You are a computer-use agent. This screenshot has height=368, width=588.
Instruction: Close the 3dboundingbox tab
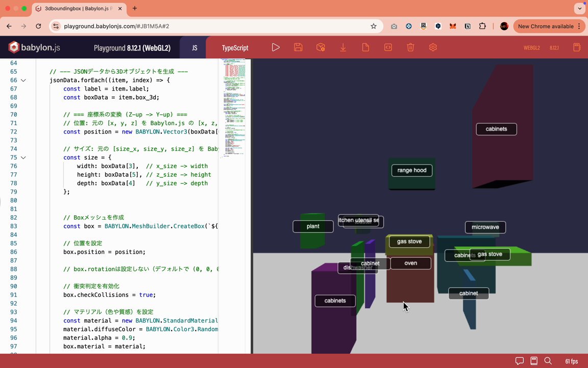(x=120, y=8)
